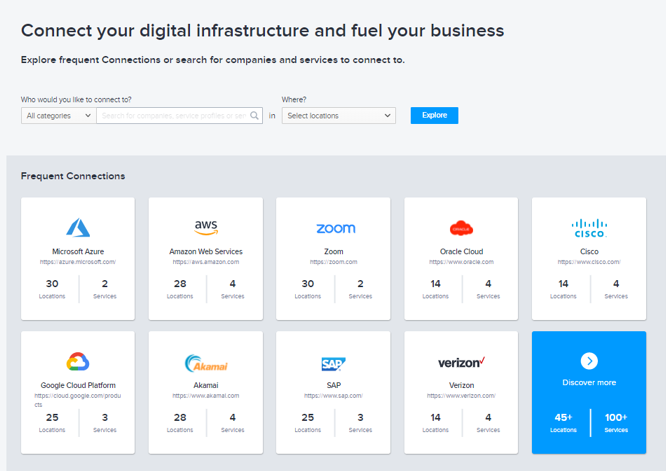Open the Zoom card title text
This screenshot has width=666, height=471.
[333, 251]
